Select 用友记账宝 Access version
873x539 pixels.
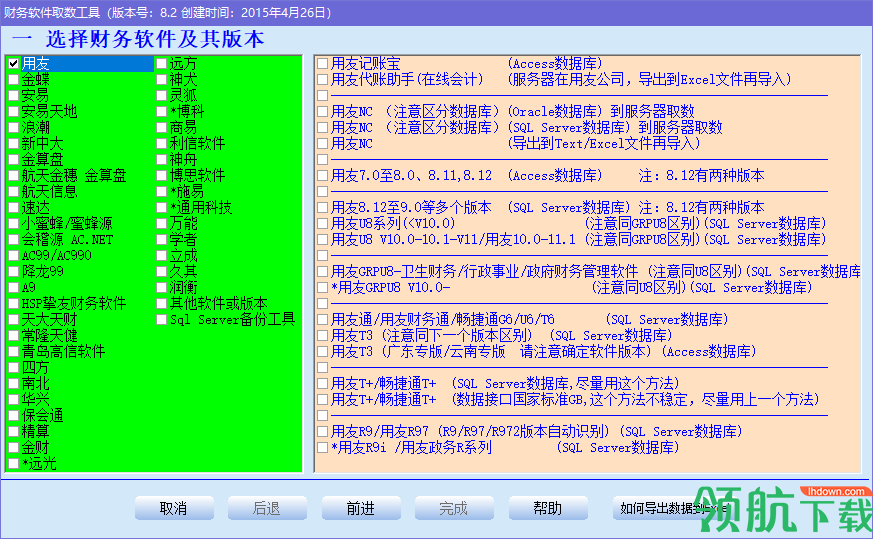[322, 64]
